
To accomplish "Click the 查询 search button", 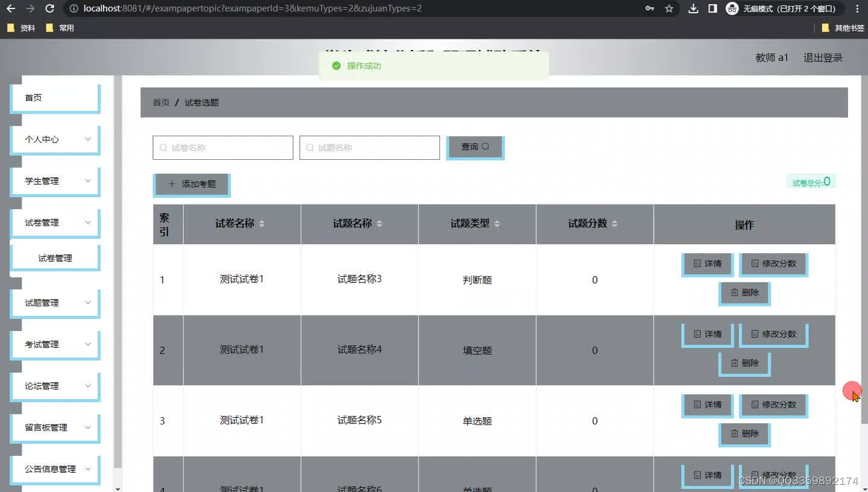I will [475, 147].
